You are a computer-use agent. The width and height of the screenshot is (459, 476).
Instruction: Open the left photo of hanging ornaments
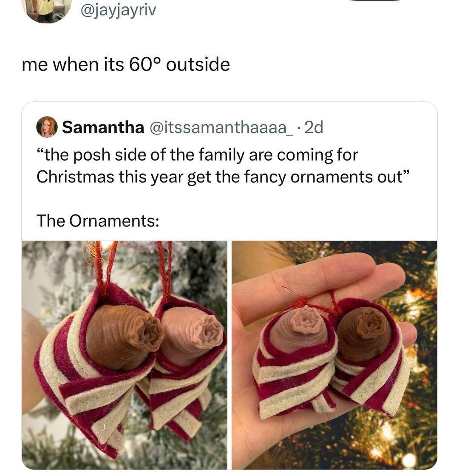click(125, 355)
